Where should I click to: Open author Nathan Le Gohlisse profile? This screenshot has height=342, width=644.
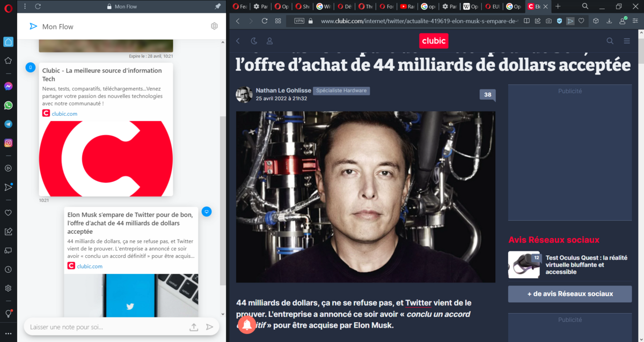283,91
